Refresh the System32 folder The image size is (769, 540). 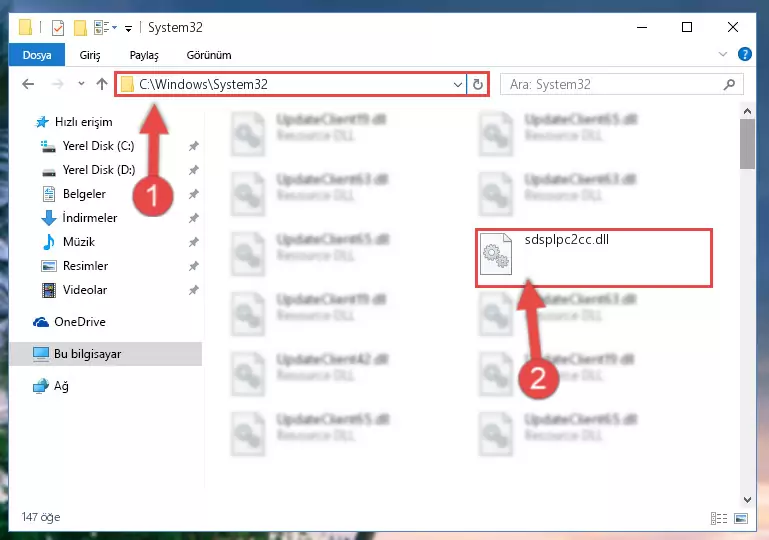(x=477, y=84)
